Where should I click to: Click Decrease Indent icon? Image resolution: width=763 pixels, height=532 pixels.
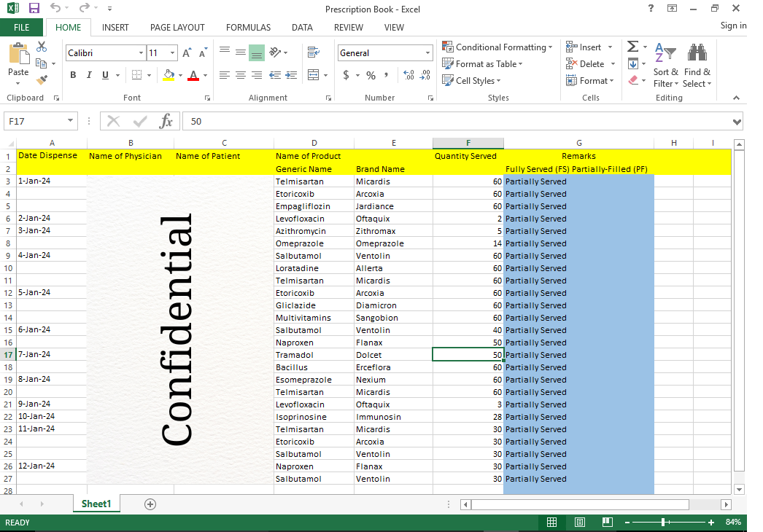275,75
